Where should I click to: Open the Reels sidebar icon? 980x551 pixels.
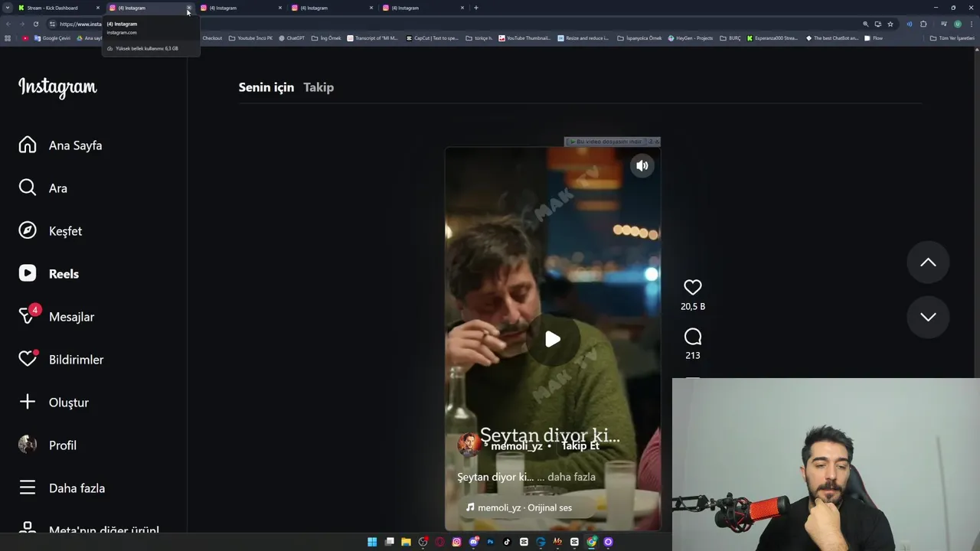click(28, 274)
